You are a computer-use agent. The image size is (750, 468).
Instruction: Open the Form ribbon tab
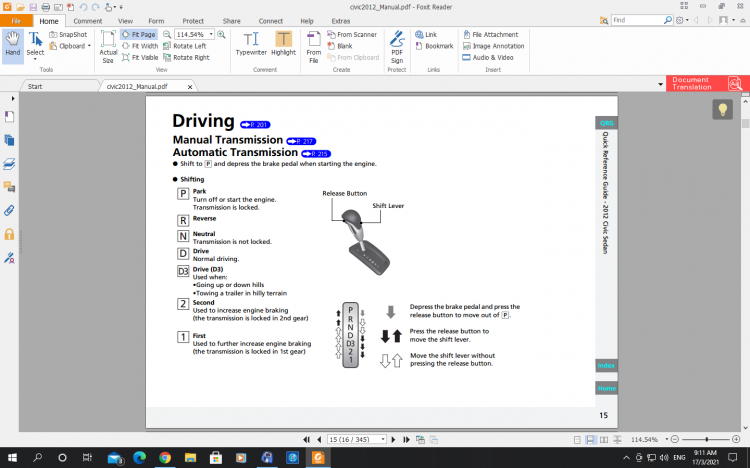(156, 21)
